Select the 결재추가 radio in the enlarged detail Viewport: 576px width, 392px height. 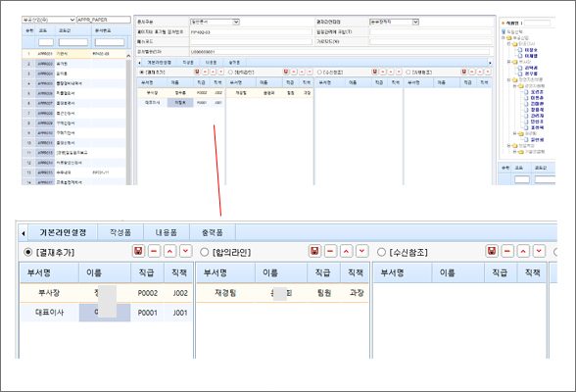[27, 253]
